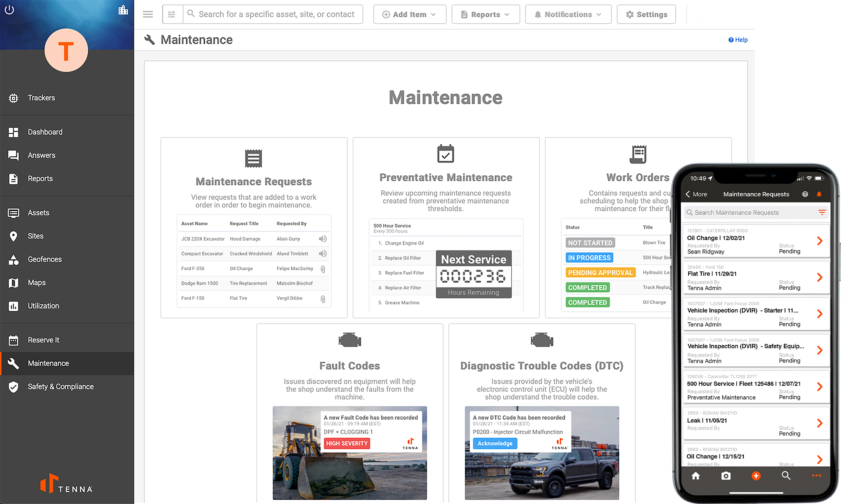Open the Notifications dropdown

click(x=568, y=14)
